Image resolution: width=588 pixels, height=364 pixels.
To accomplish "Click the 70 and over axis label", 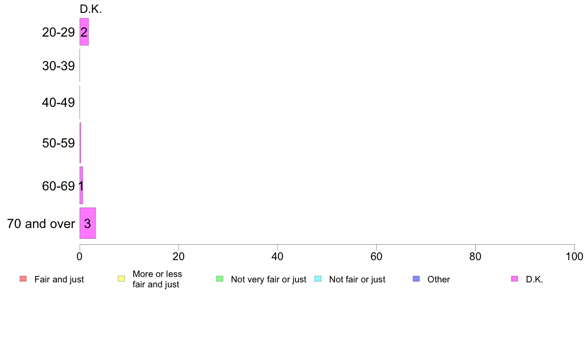I will pyautogui.click(x=41, y=224).
